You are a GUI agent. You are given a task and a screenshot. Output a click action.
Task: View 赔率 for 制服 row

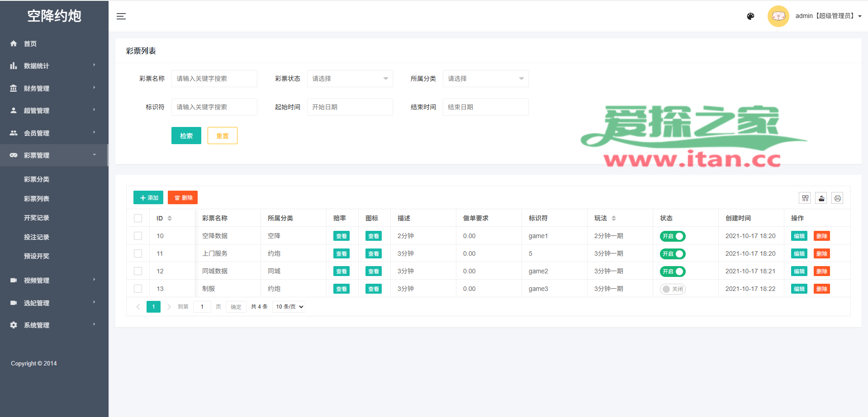[342, 289]
